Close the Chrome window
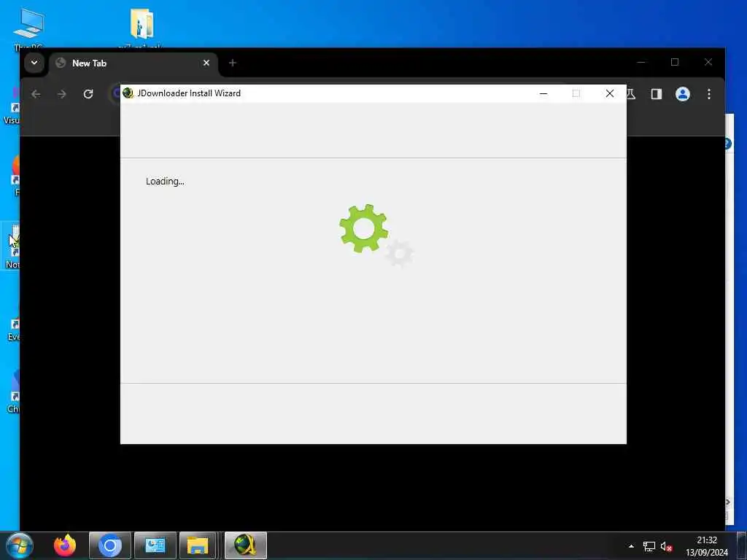The height and width of the screenshot is (560, 747). pos(708,63)
